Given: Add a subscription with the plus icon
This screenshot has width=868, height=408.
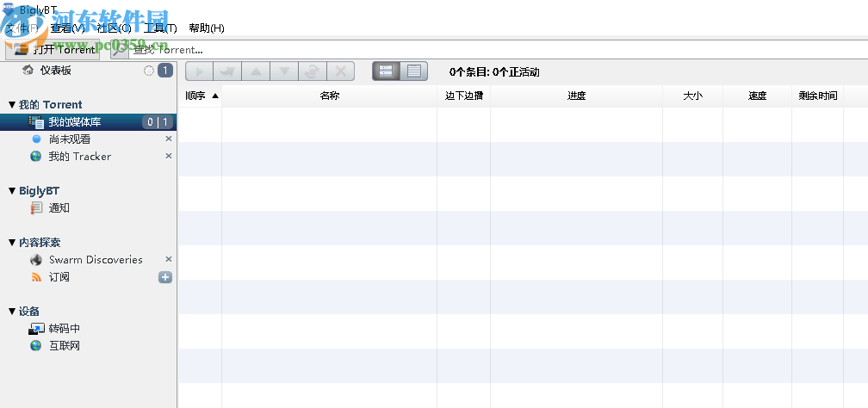Looking at the screenshot, I should point(165,277).
